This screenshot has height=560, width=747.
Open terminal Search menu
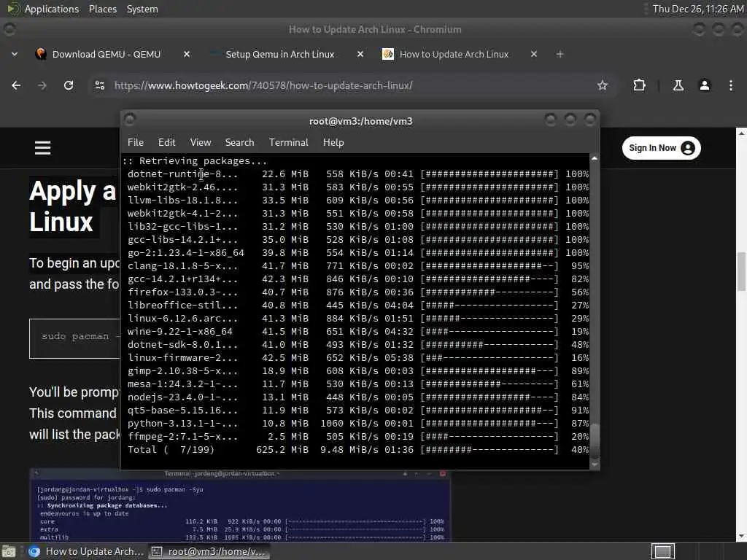[239, 142]
